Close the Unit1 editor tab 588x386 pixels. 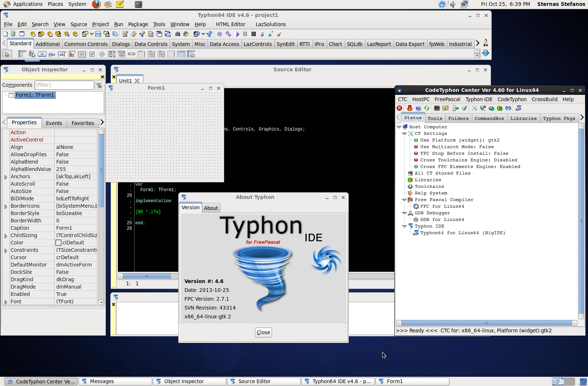[x=137, y=81]
